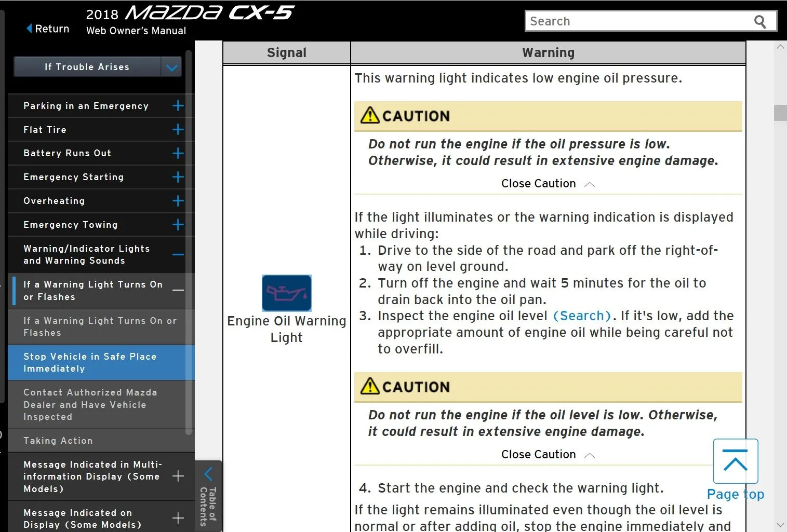Viewport: 787px width, 532px height.
Task: Follow the engine oil level Search link
Action: (582, 316)
